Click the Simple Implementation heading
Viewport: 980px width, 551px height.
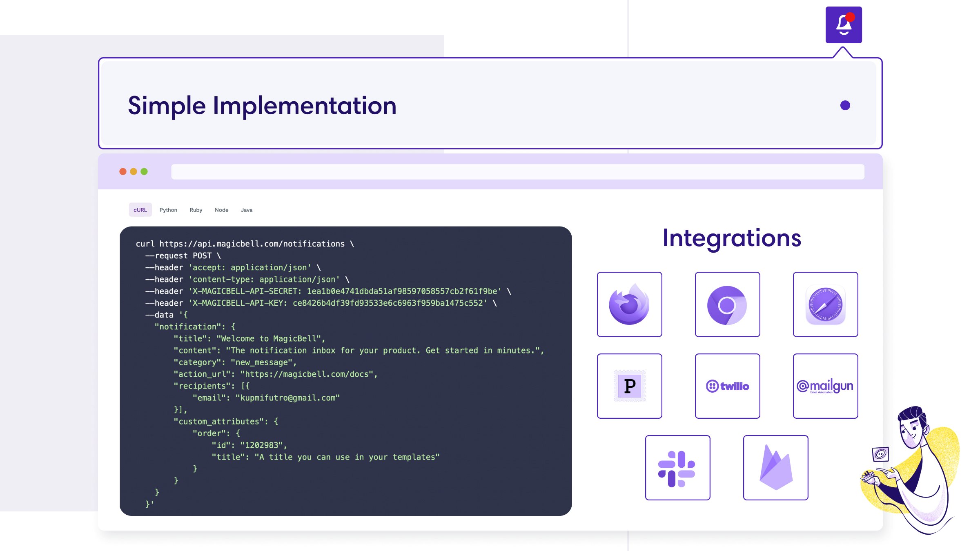pos(262,106)
